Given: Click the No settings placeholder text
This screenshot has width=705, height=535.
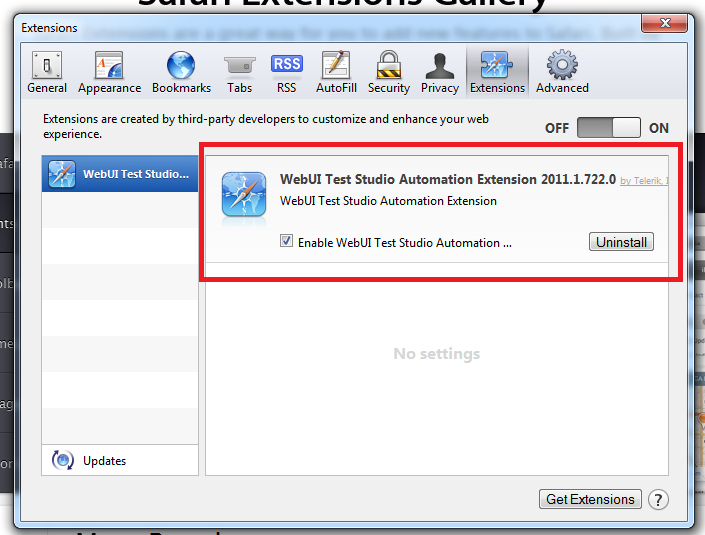Looking at the screenshot, I should point(437,354).
